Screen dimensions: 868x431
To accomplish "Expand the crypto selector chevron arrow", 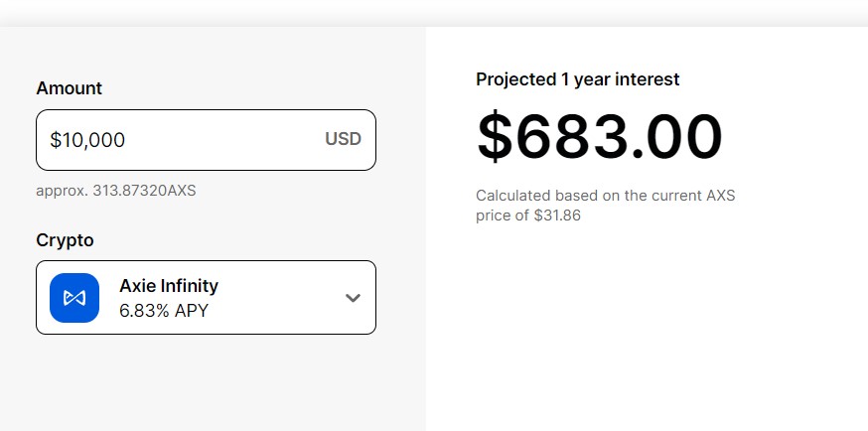I will pos(353,298).
